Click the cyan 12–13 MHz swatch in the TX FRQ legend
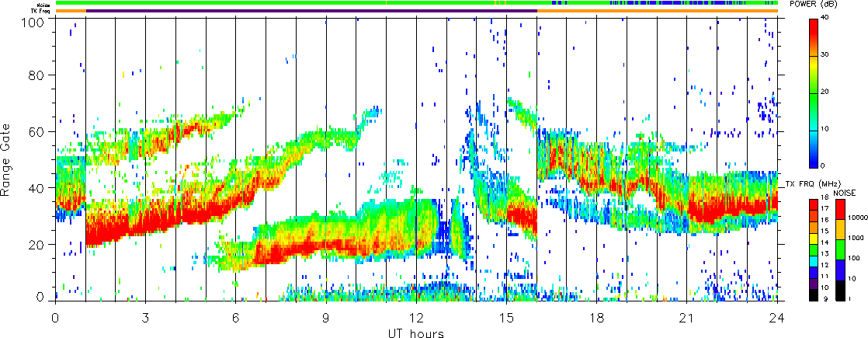 [x=814, y=262]
